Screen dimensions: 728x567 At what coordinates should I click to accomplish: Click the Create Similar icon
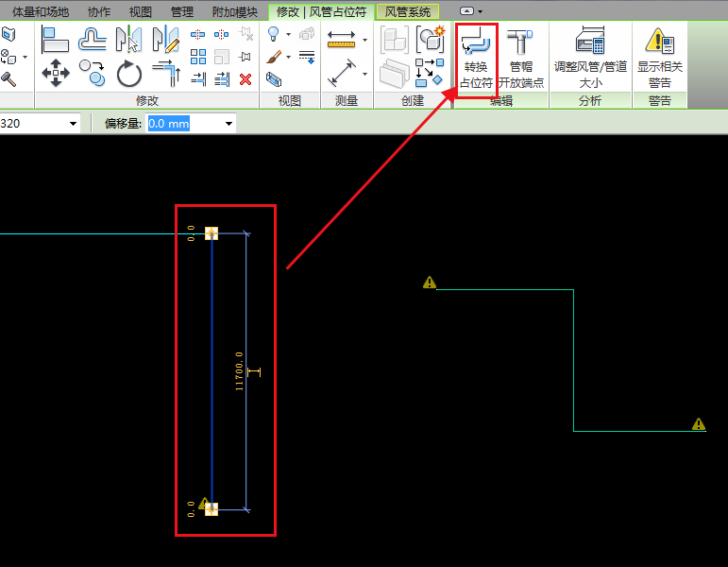pyautogui.click(x=430, y=74)
